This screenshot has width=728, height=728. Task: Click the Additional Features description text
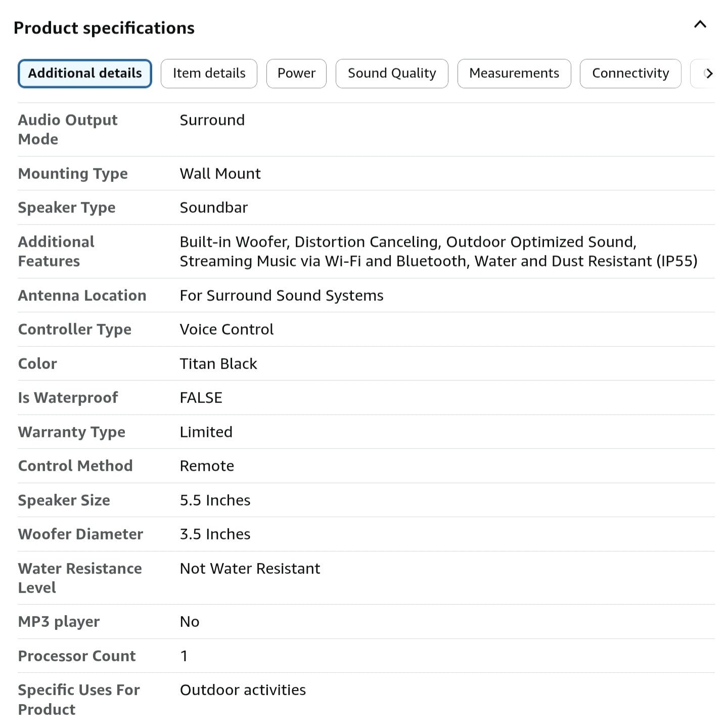point(438,252)
